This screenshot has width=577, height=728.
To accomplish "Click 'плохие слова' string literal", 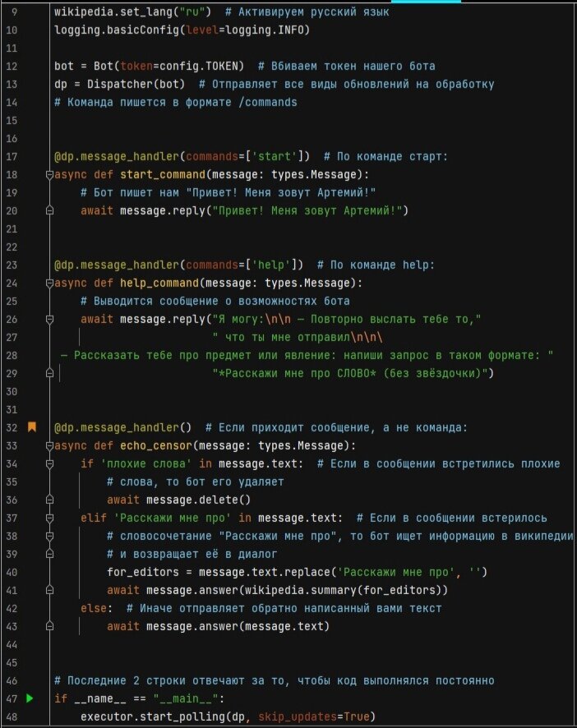I will click(145, 463).
